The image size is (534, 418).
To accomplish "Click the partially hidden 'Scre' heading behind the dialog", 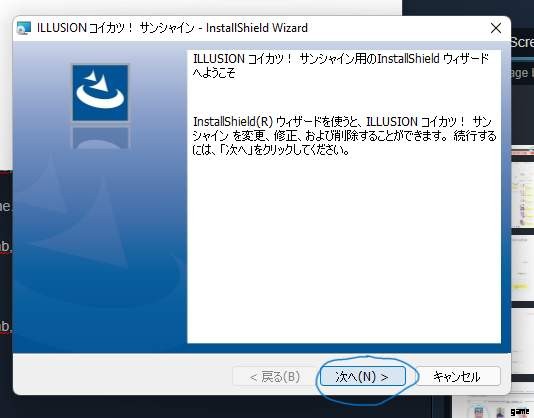I will click(x=522, y=42).
